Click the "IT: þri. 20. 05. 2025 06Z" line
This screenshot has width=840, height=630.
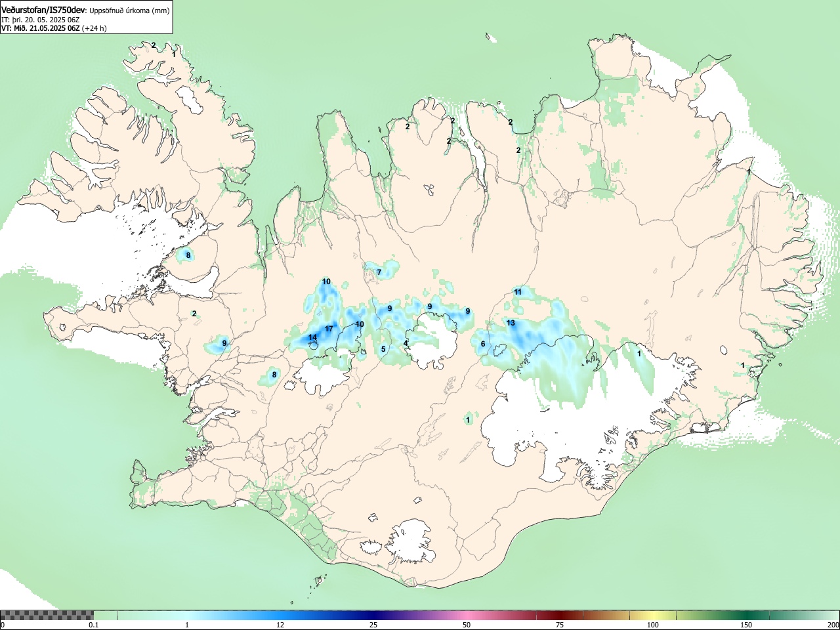tap(40, 20)
